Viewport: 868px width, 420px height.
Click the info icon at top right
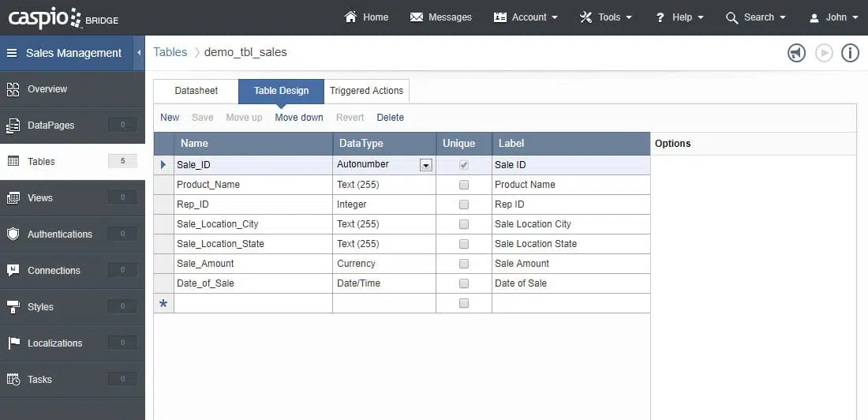[x=850, y=53]
